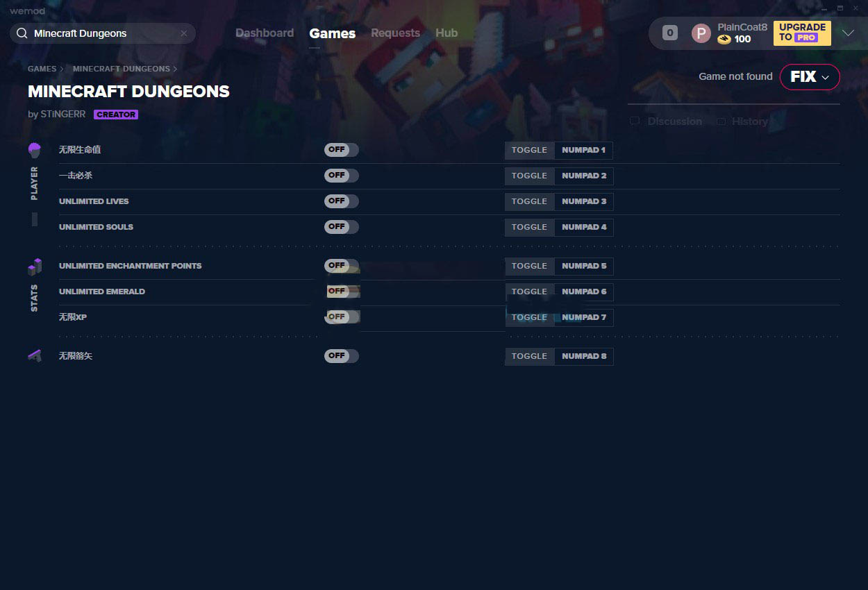The image size is (868, 590).
Task: Change the NUMPAD 1 hotkey binding
Action: pos(584,150)
